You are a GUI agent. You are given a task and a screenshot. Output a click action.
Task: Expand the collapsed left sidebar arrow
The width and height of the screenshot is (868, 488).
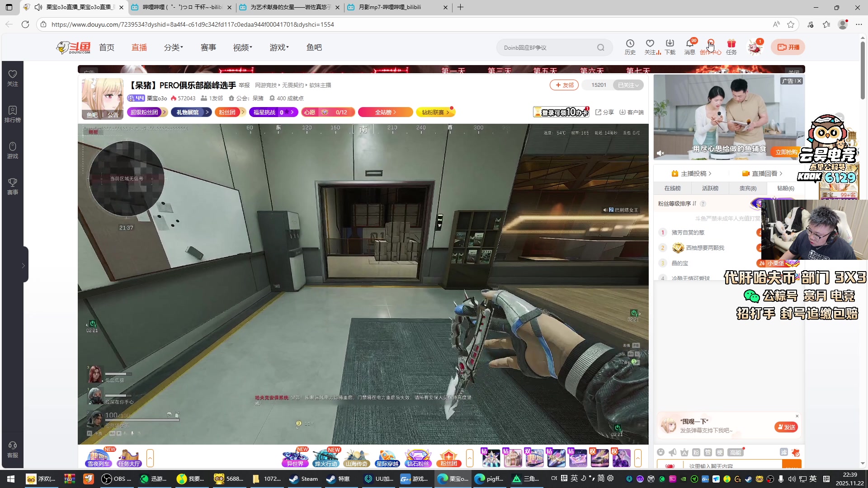[24, 265]
